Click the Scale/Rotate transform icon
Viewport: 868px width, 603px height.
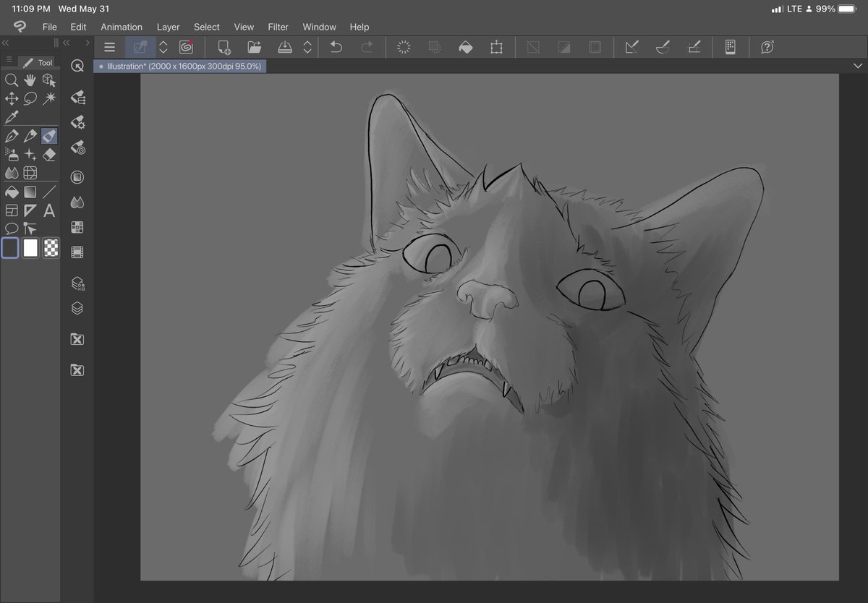click(496, 47)
